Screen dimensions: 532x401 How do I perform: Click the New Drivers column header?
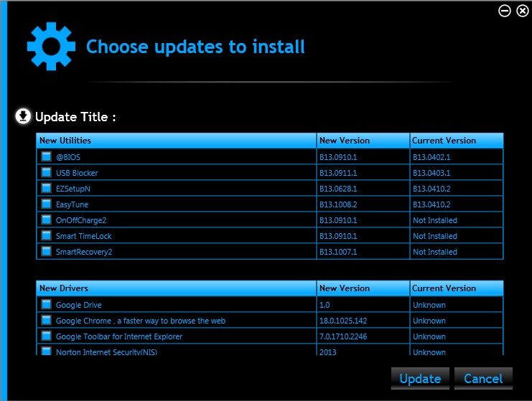click(176, 288)
